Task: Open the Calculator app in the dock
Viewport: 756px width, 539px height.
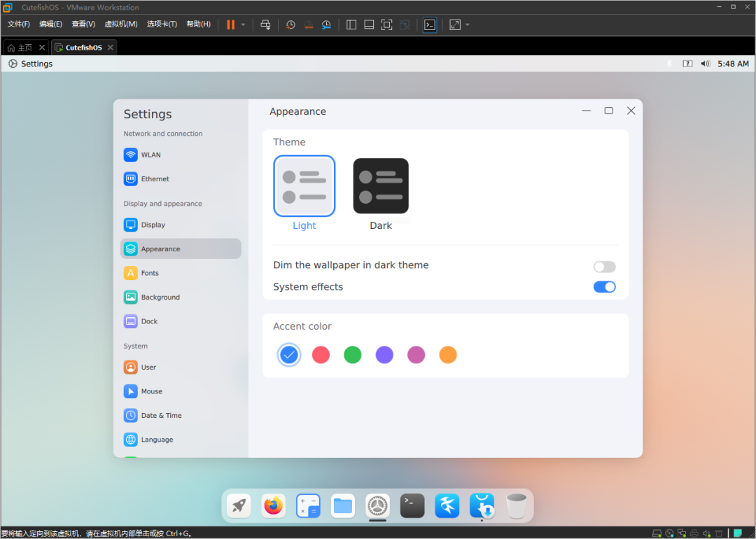Action: [308, 505]
